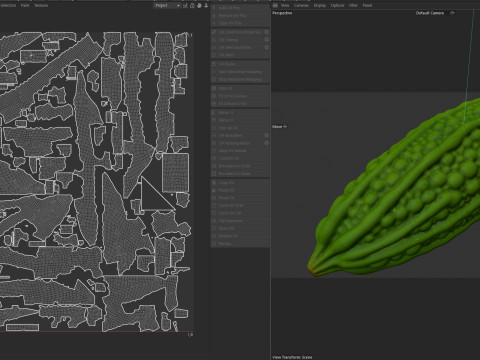
Task: Select the square UV island above the triangle
Action: pyautogui.click(x=176, y=172)
